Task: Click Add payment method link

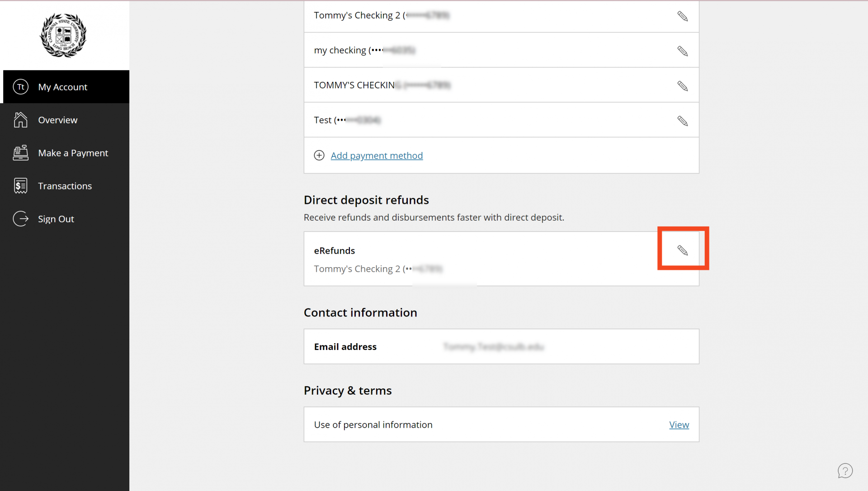Action: click(377, 155)
